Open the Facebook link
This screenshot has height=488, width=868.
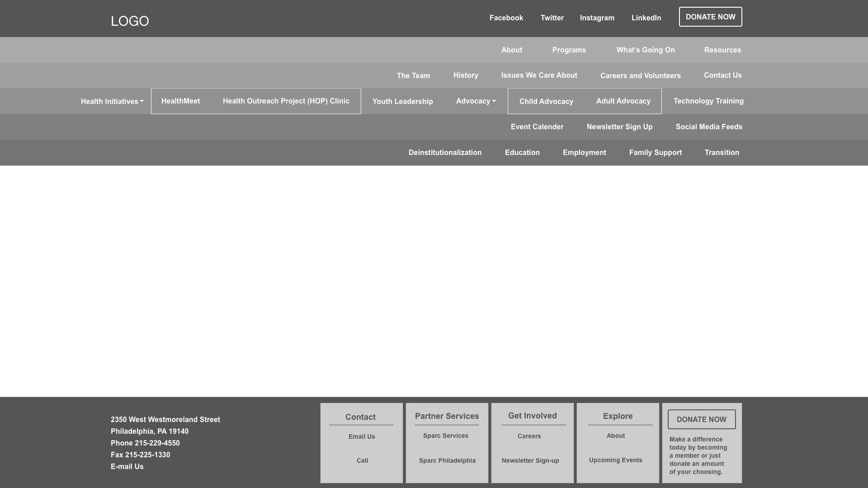tap(506, 18)
